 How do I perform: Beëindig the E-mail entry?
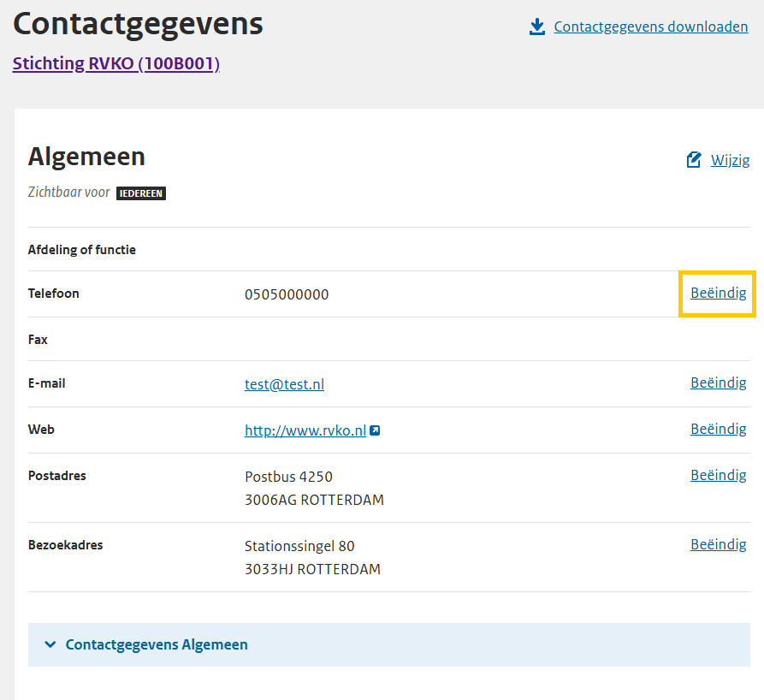pyautogui.click(x=718, y=382)
